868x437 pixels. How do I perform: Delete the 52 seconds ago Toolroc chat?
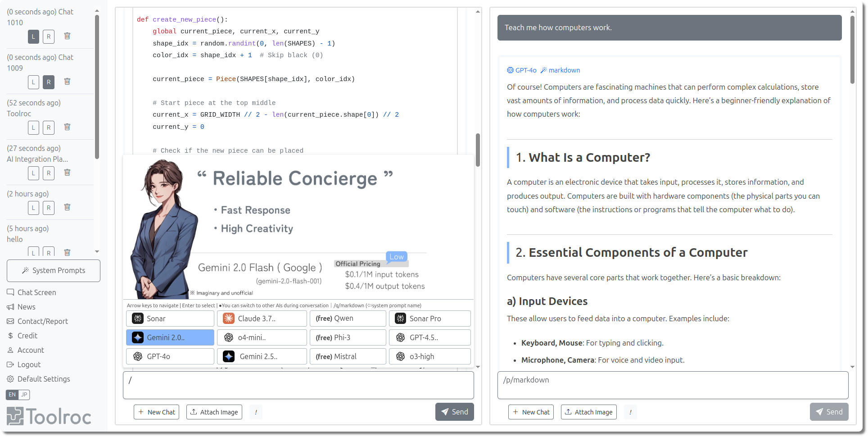(67, 127)
